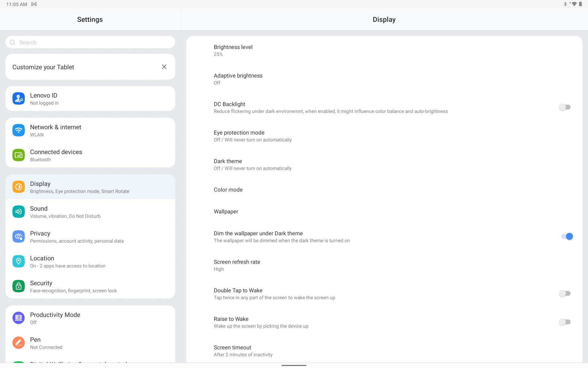588x368 pixels.
Task: Open Brightness level slider setting
Action: [x=233, y=50]
